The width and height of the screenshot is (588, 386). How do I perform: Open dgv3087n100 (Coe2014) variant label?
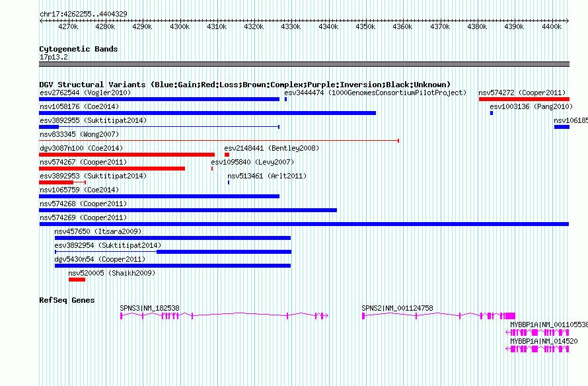click(x=81, y=148)
